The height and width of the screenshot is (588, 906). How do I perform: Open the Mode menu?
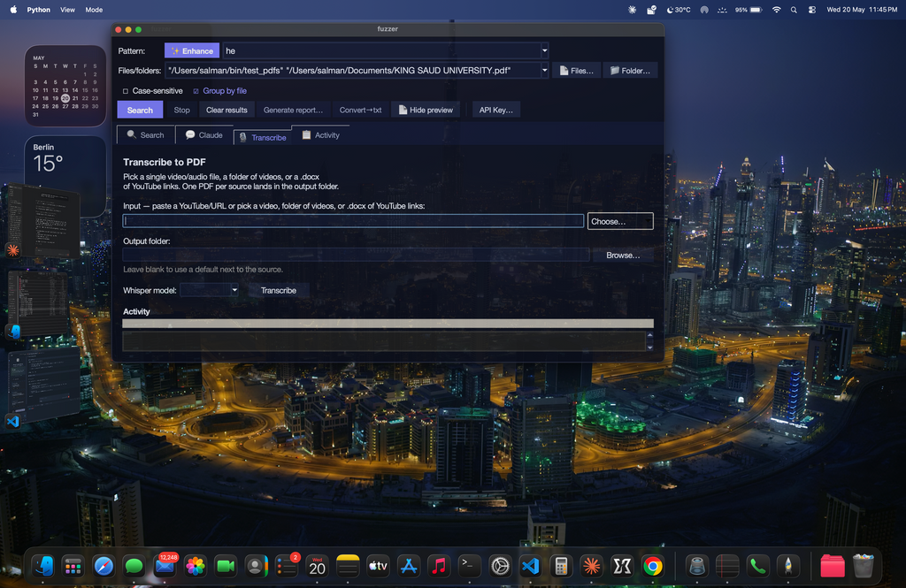(94, 10)
